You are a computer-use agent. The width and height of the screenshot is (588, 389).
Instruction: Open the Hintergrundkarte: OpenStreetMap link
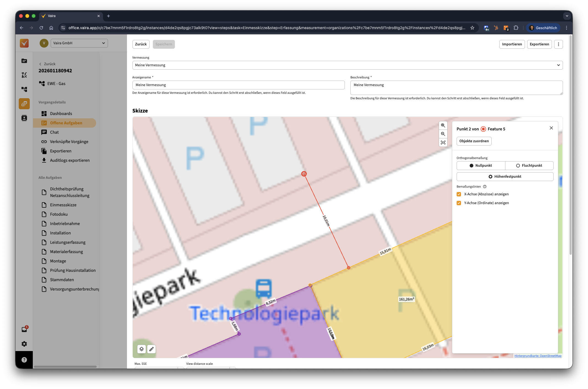click(x=538, y=356)
